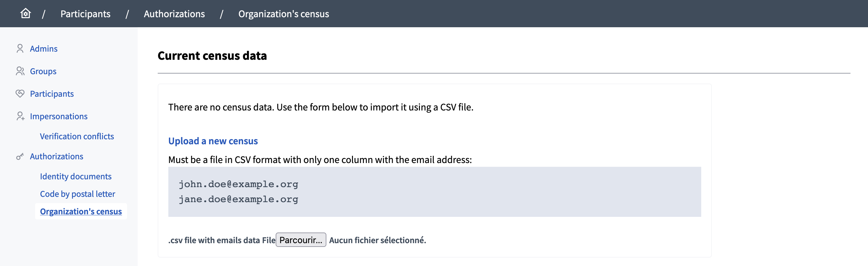Open Authorizations in the breadcrumb bar
The image size is (868, 266).
click(174, 14)
